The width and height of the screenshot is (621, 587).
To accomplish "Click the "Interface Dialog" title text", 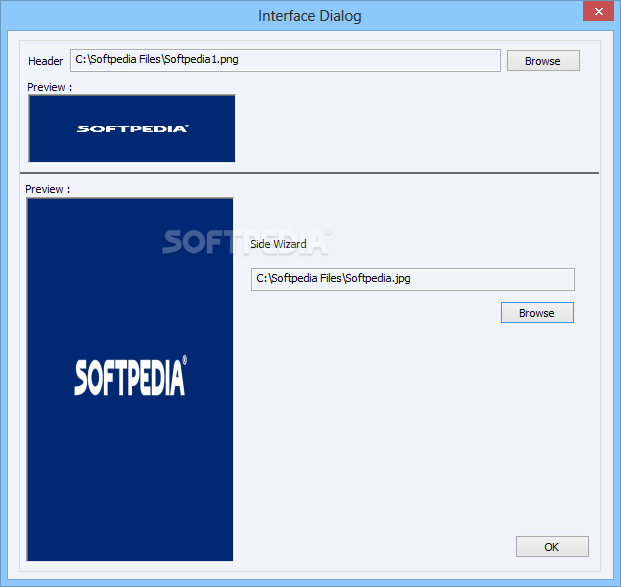I will 310,16.
